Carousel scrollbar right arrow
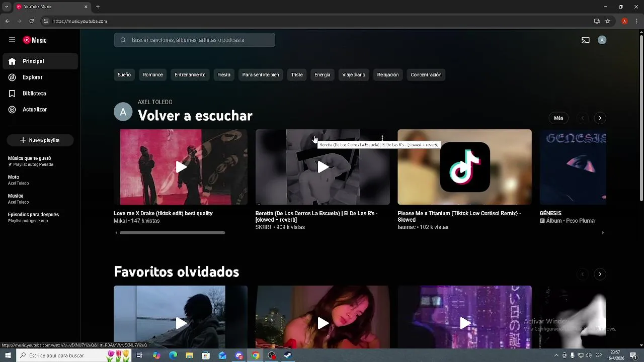The image size is (644, 362). pyautogui.click(x=603, y=233)
